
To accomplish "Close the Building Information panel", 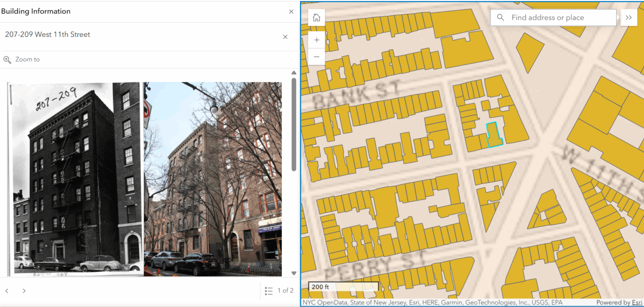I will coord(291,11).
